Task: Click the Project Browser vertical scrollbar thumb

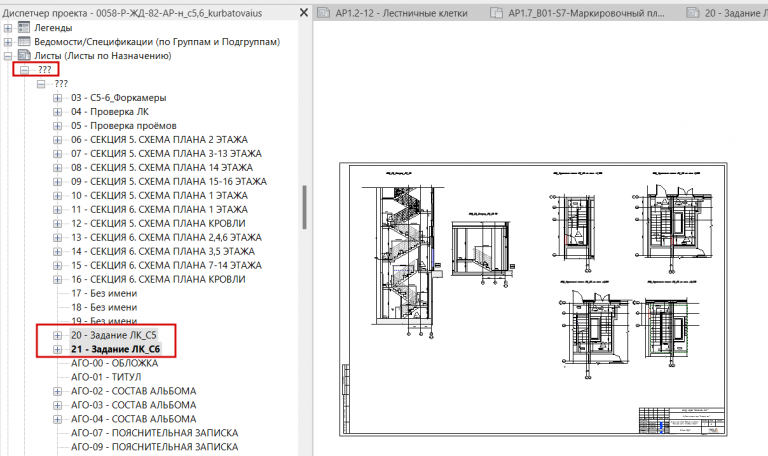Action: point(305,207)
